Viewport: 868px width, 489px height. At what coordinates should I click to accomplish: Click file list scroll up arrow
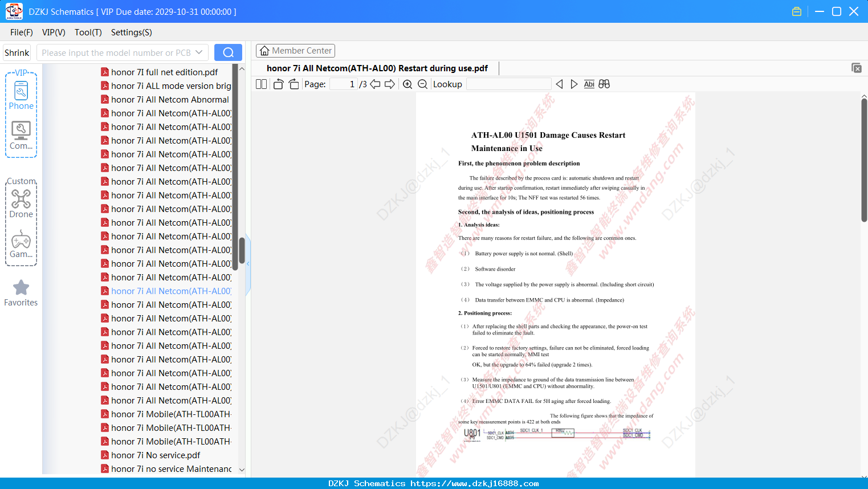pyautogui.click(x=242, y=69)
